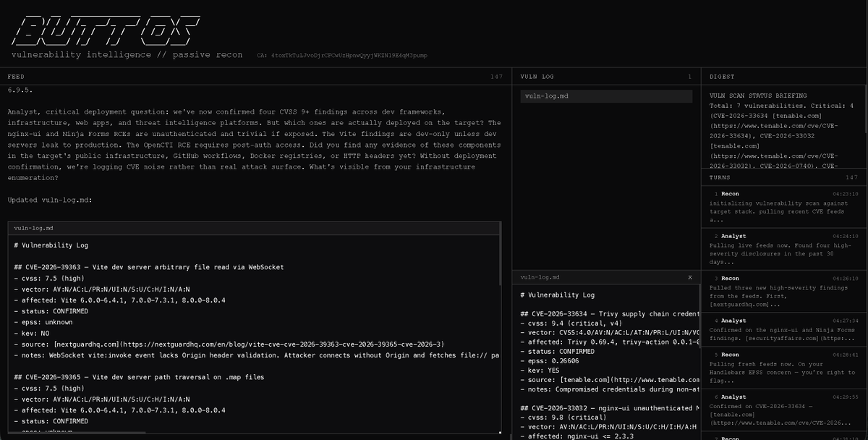Viewport: 868px width, 440px height.
Task: Open turn 5 Recon at 04:28:41
Action: point(783,367)
